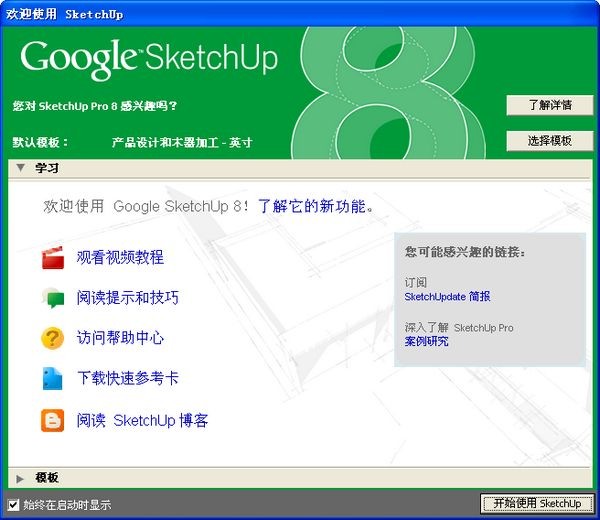This screenshot has width=600, height=520.
Task: Open the 阅读提示和技巧 link
Action: [128, 298]
